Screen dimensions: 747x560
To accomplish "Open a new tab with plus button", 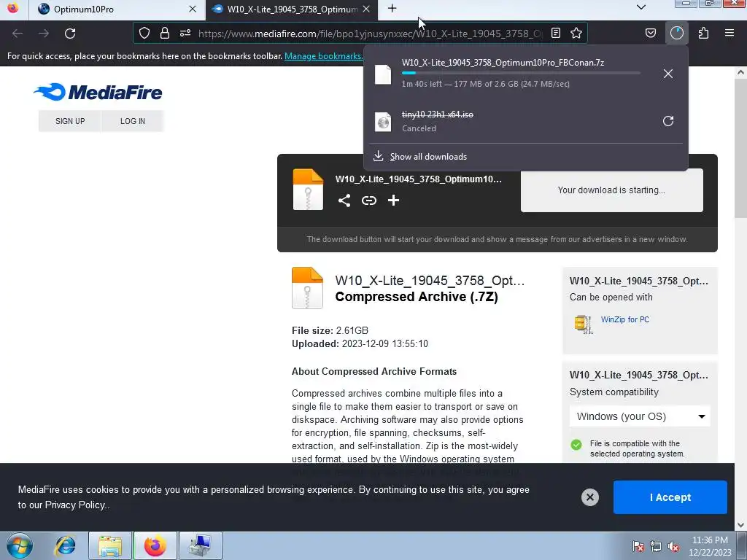I will 392,9.
